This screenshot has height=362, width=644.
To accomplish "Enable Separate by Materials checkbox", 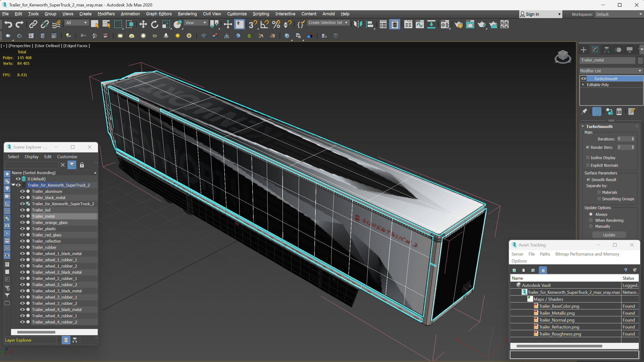I will [x=599, y=192].
